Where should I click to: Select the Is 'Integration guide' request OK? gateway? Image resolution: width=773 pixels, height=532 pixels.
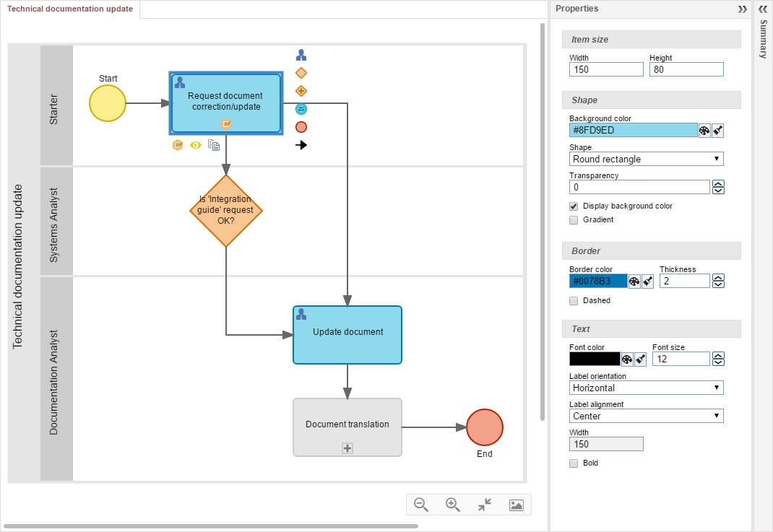226,211
